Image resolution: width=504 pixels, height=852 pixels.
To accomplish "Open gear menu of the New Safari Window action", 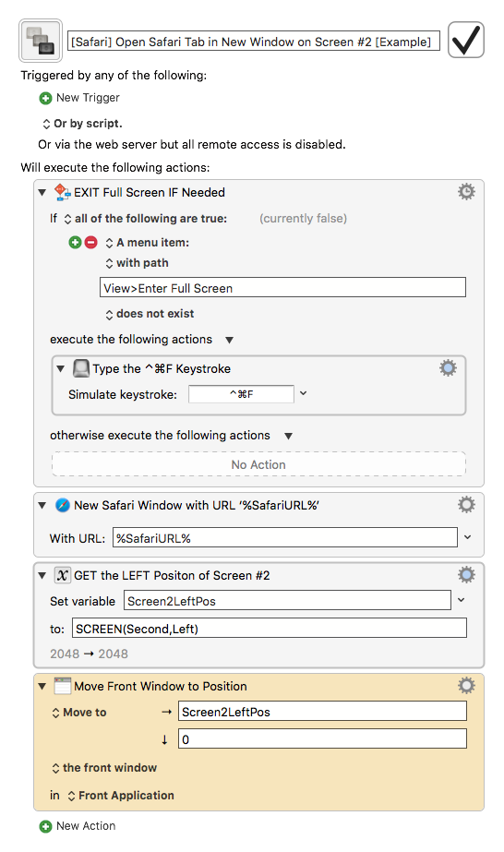I will tap(466, 505).
